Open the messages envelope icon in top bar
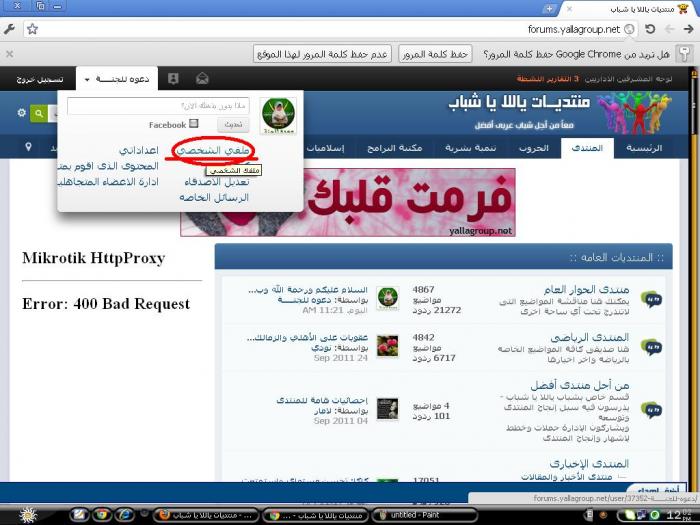Screen dimensions: 700x525 [x=202, y=78]
